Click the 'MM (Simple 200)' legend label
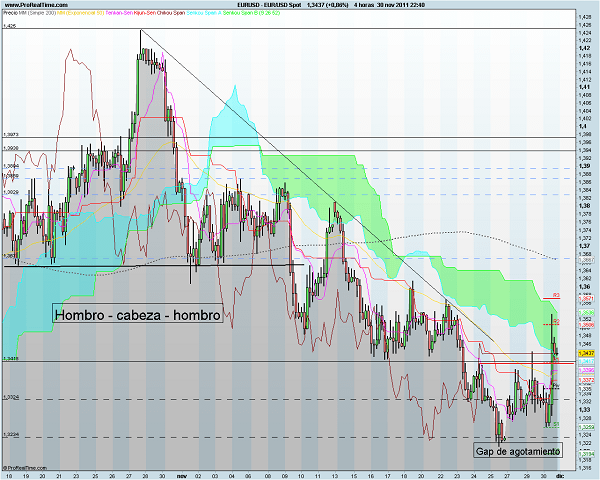 click(x=38, y=13)
